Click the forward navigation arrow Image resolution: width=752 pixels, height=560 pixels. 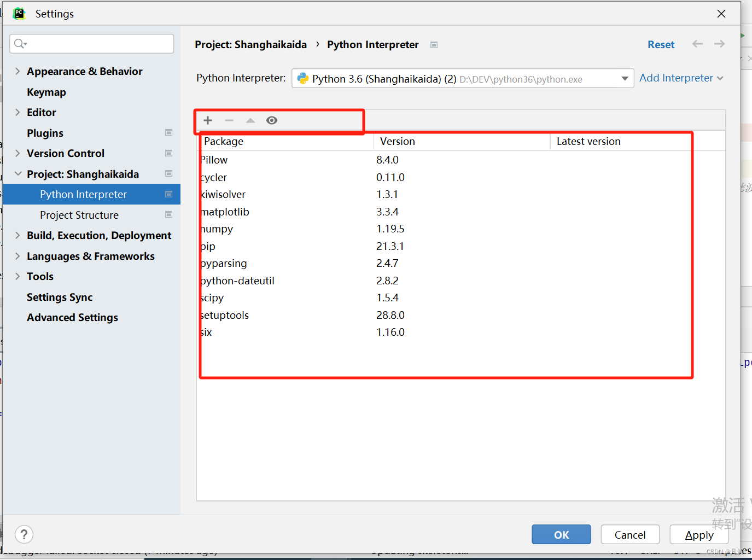pos(719,44)
